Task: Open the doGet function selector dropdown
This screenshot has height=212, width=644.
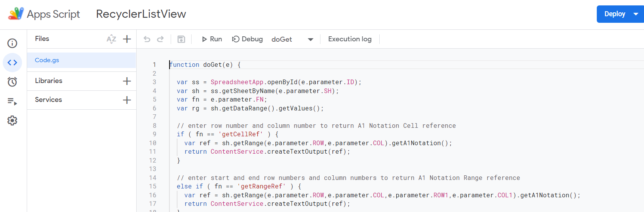Action: pos(292,39)
